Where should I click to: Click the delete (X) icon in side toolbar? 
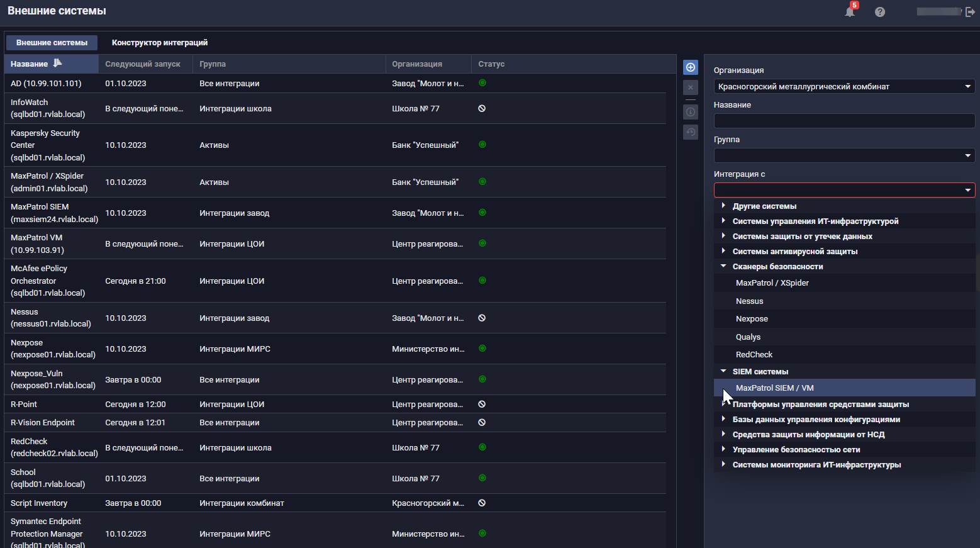tap(691, 87)
